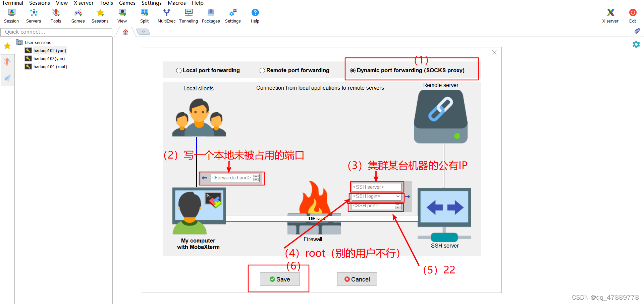Click the Cancel button
Screen dimensions: 644x304
[x=357, y=279]
